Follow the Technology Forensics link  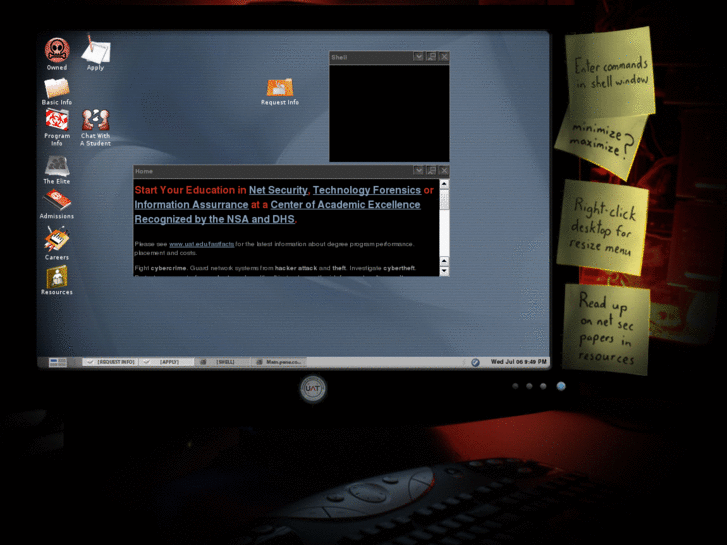tap(367, 190)
